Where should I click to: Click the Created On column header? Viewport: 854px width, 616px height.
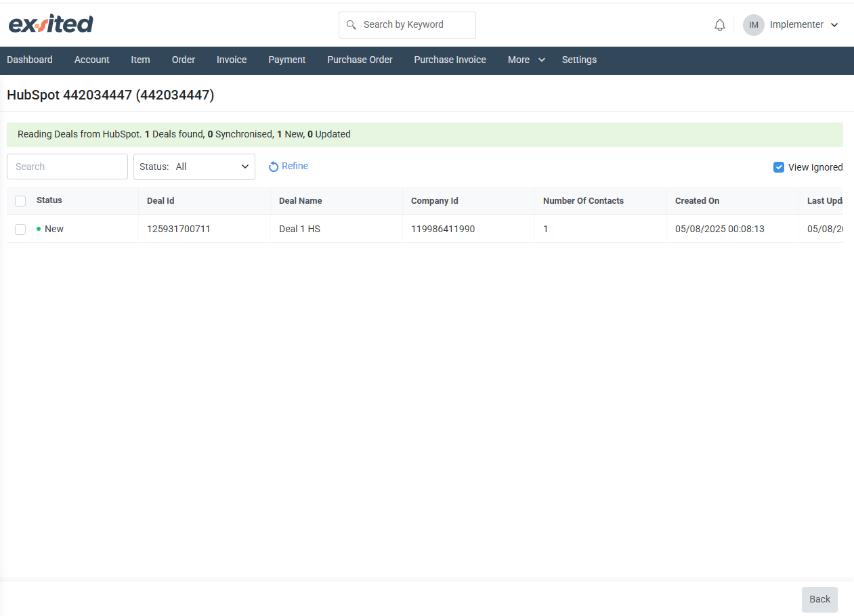pos(697,201)
